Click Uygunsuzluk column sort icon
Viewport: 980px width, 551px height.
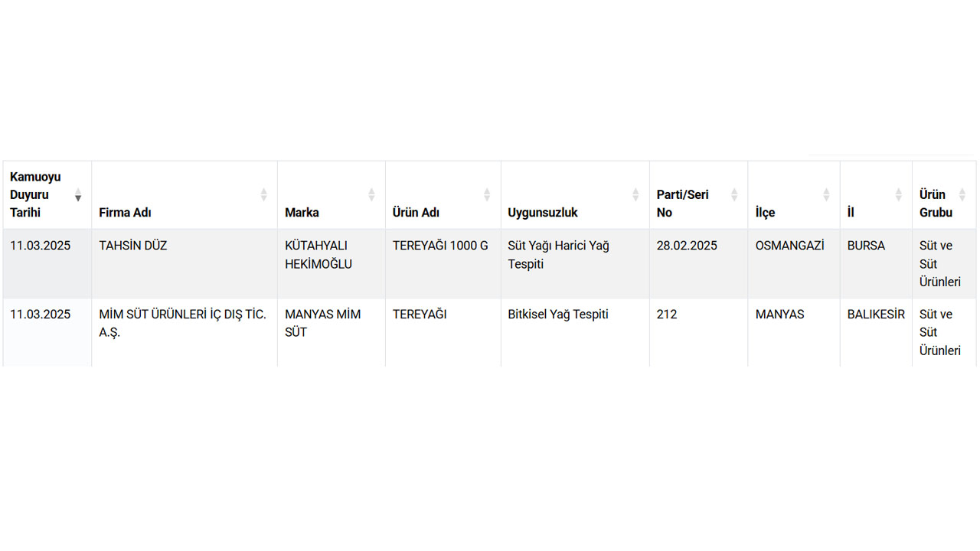[x=635, y=194]
